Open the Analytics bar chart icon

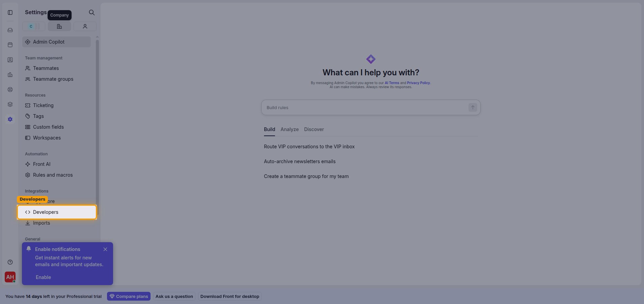[x=10, y=75]
